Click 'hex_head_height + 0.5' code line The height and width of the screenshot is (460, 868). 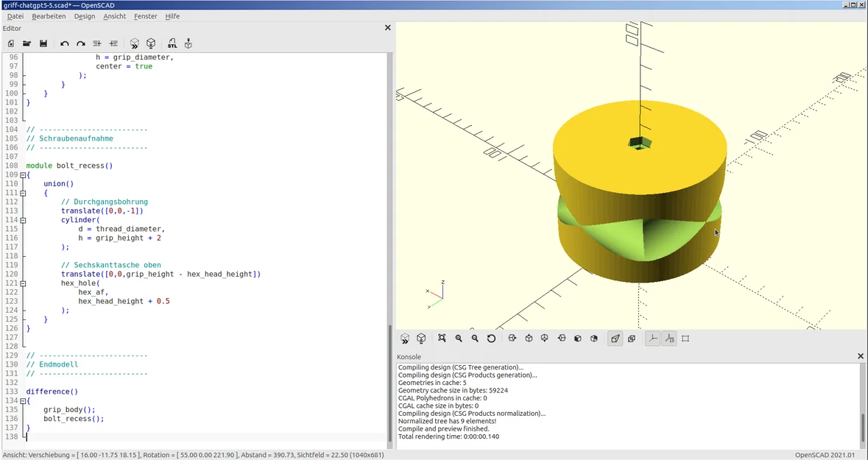pos(124,301)
